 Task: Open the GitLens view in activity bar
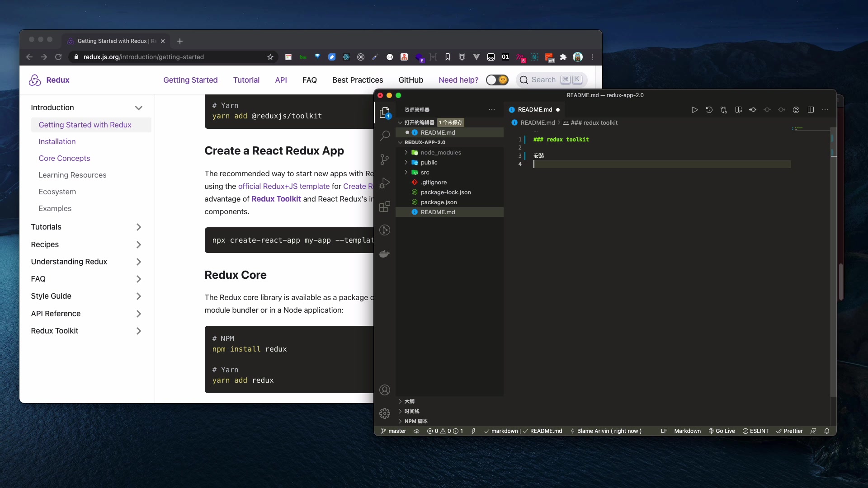(385, 230)
